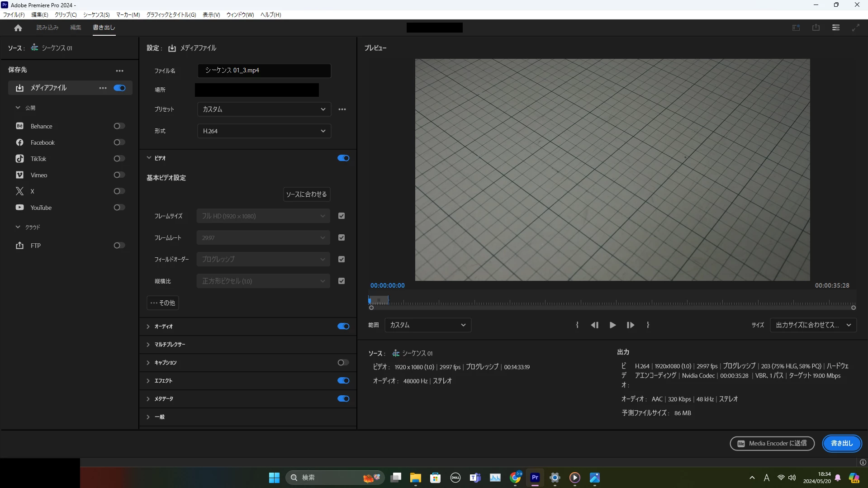The height and width of the screenshot is (488, 868).
Task: Open File Explorer from taskbar
Action: 416,478
